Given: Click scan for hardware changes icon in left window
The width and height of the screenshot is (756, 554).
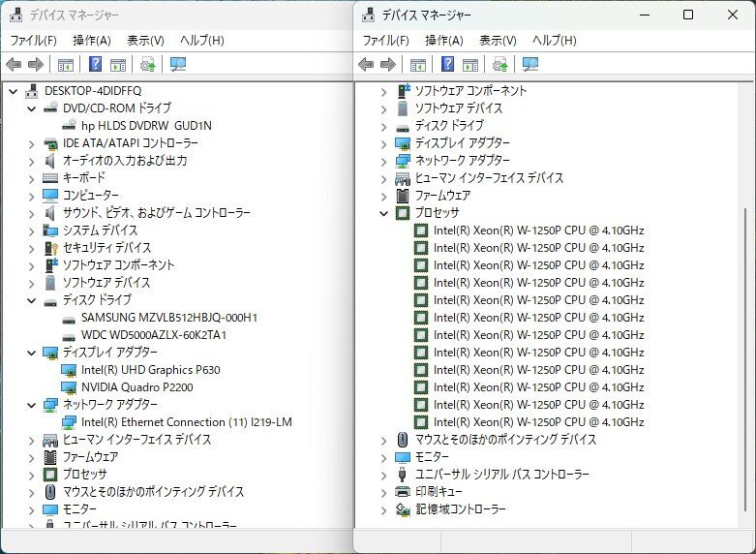Looking at the screenshot, I should tap(178, 64).
